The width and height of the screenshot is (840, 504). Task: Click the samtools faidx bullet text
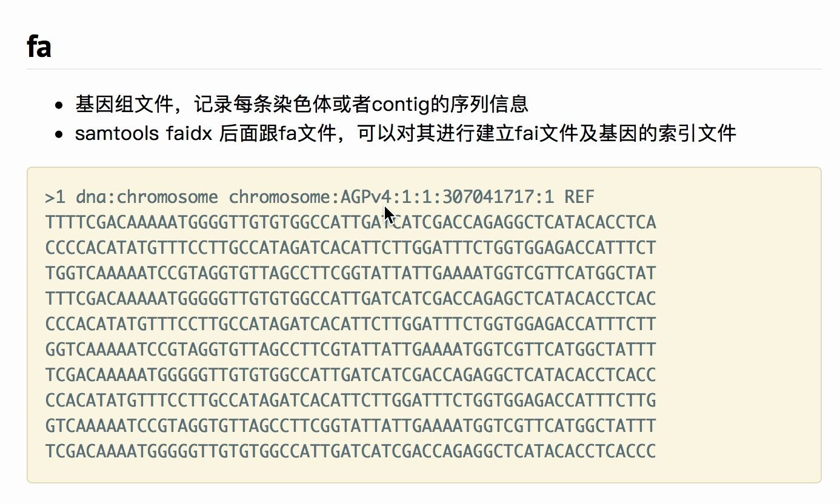pyautogui.click(x=405, y=133)
